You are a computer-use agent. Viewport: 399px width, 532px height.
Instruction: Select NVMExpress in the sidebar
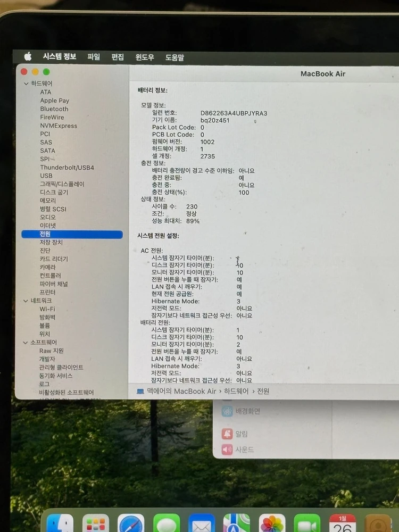(x=59, y=126)
